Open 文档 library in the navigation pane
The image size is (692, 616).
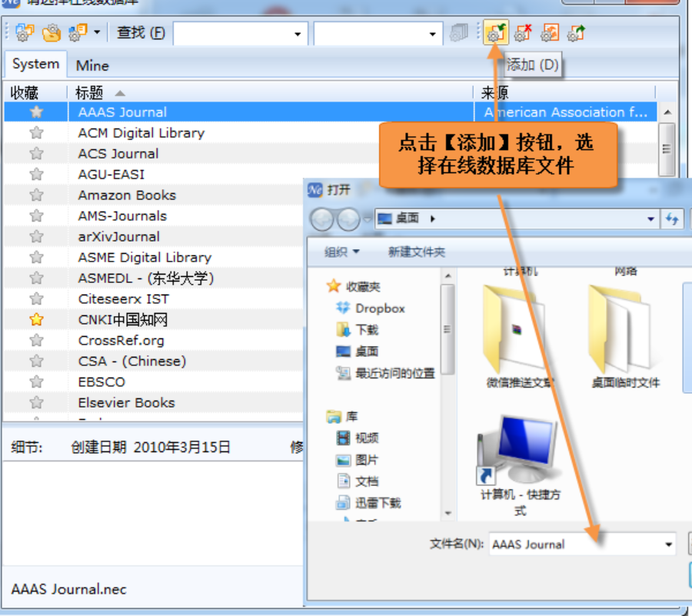coord(358,481)
